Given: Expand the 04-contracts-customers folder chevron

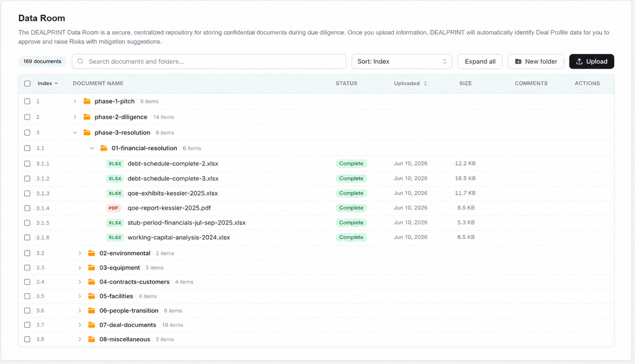Looking at the screenshot, I should [80, 282].
